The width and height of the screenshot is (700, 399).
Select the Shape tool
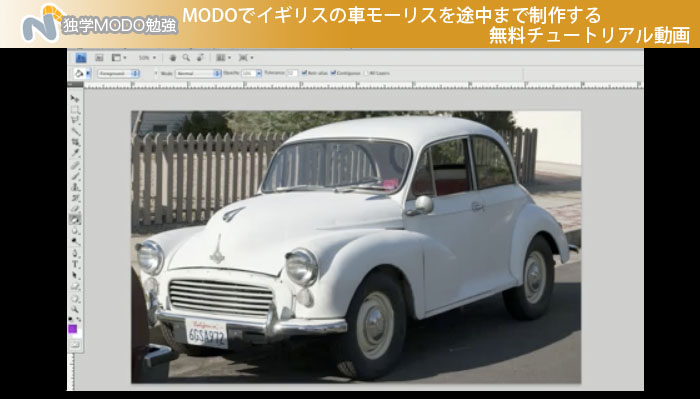(75, 286)
